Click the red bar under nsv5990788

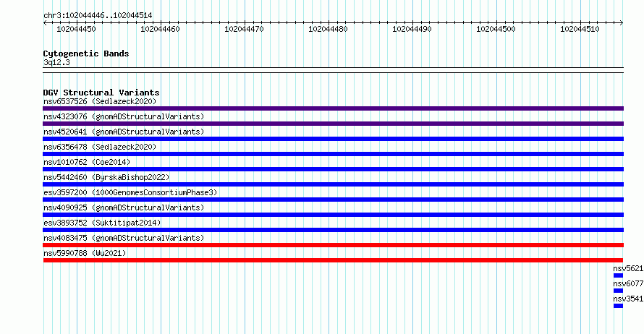333,260
